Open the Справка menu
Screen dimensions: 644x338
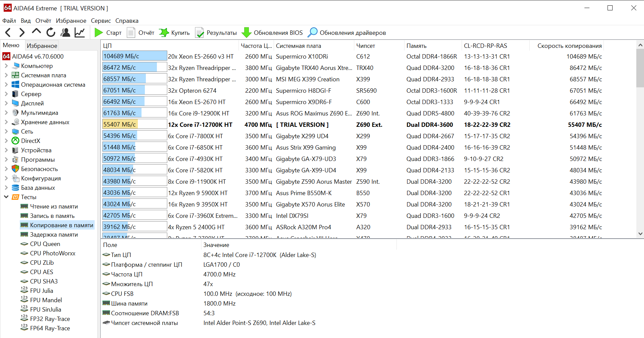click(x=127, y=21)
